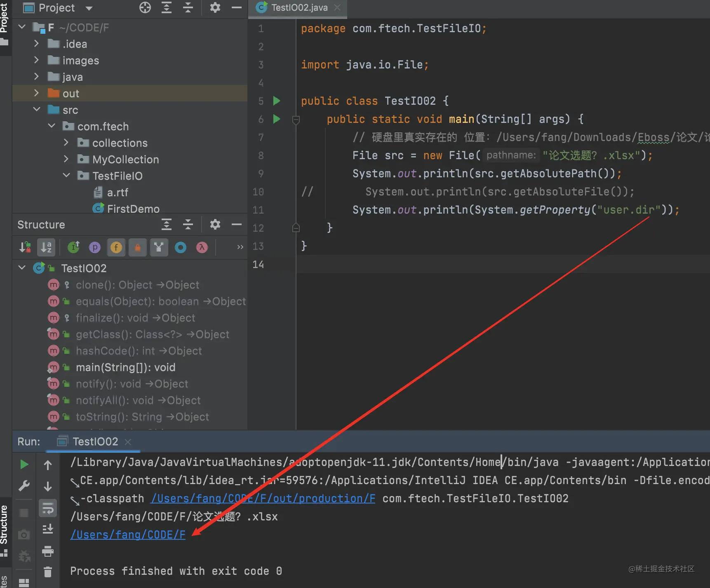Collapse the src folder
The height and width of the screenshot is (588, 710).
pos(36,110)
